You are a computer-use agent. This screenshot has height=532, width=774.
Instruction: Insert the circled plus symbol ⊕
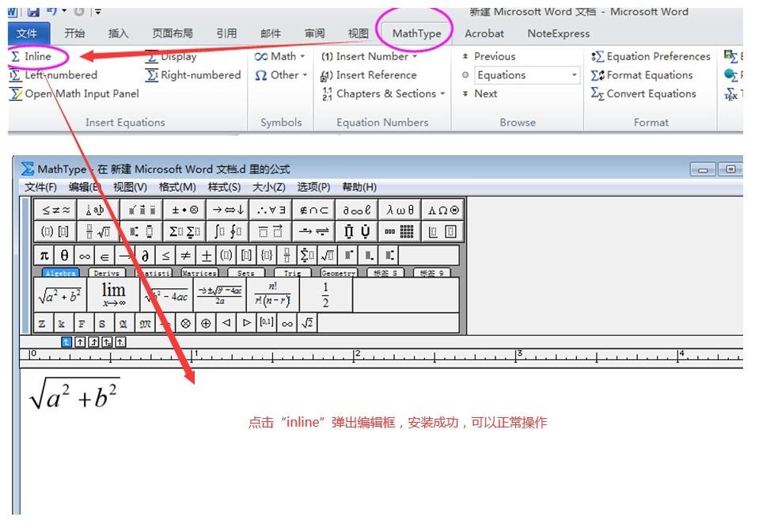205,324
